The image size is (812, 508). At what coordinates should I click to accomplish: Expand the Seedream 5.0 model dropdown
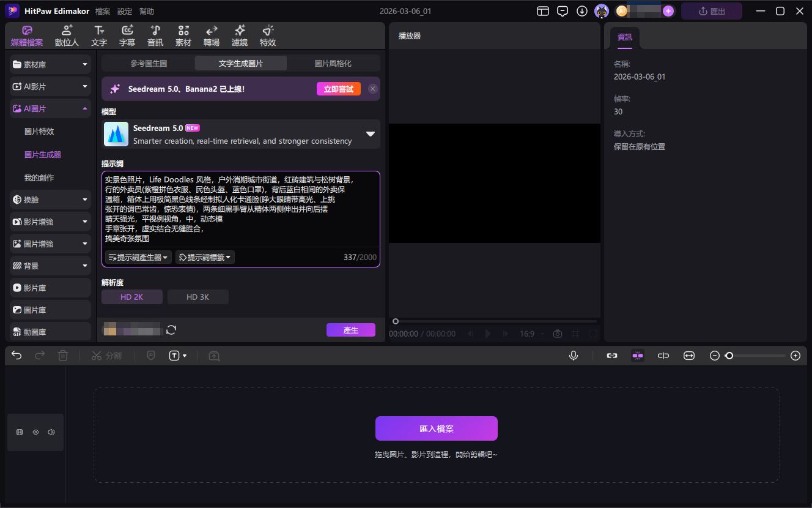tap(370, 134)
